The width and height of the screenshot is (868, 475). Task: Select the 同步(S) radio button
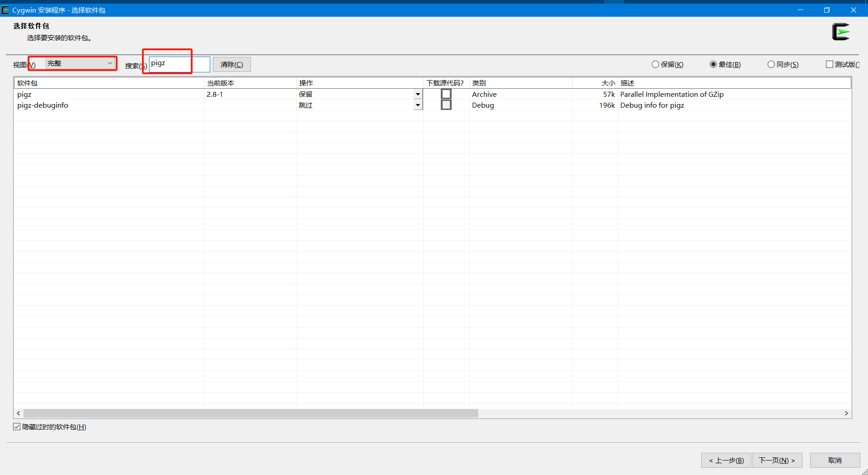(x=783, y=64)
